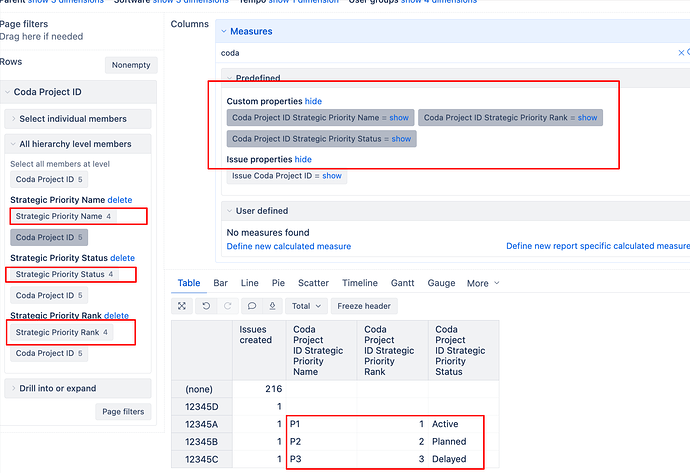
Task: Click the undo arrow icon
Action: pos(206,306)
